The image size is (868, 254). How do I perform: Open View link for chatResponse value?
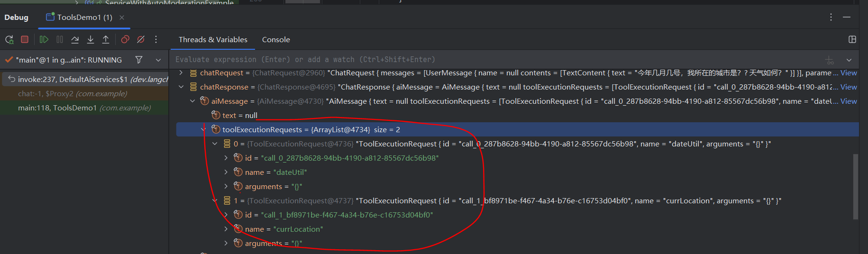click(849, 87)
